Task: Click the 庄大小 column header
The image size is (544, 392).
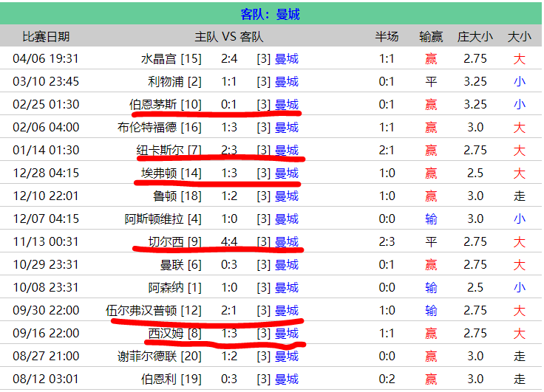Action: click(475, 36)
